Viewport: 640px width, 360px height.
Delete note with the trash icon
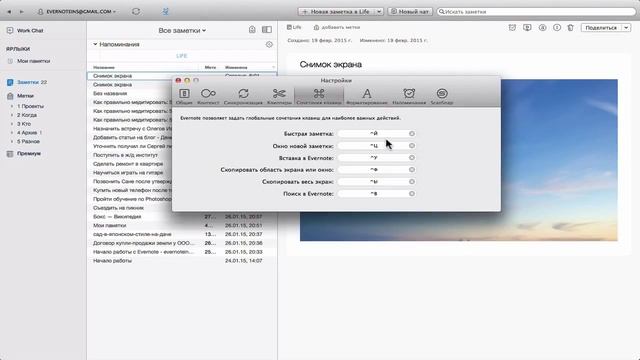571,28
